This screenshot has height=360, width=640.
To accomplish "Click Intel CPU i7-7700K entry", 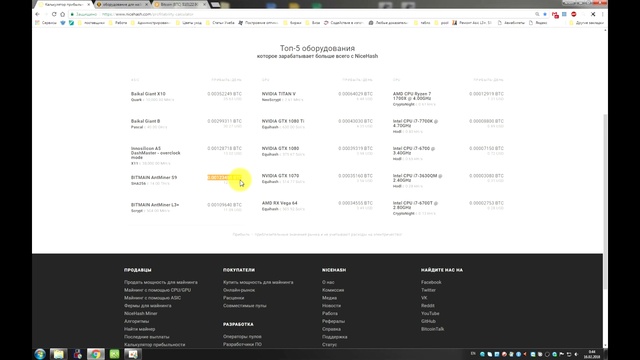I will pyautogui.click(x=415, y=123).
